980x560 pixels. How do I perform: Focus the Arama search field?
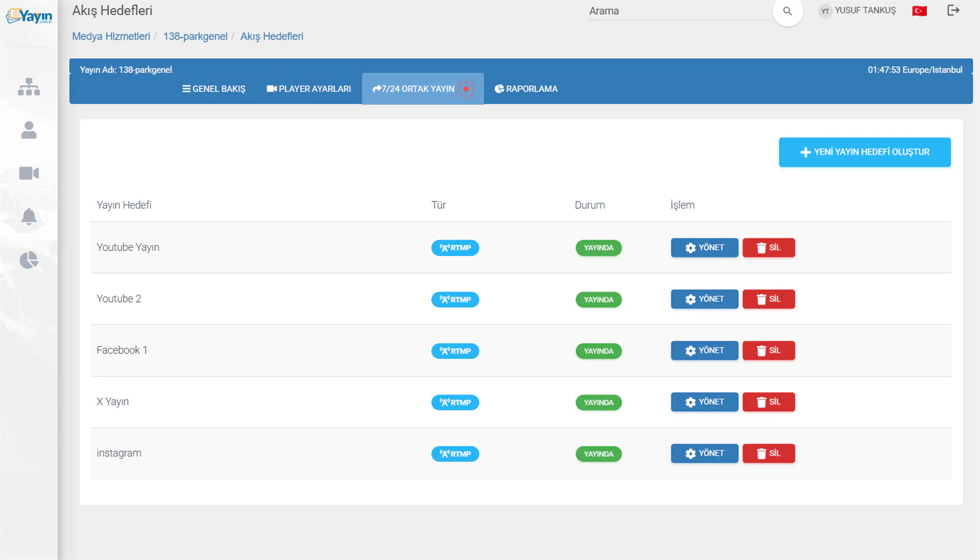pyautogui.click(x=679, y=11)
